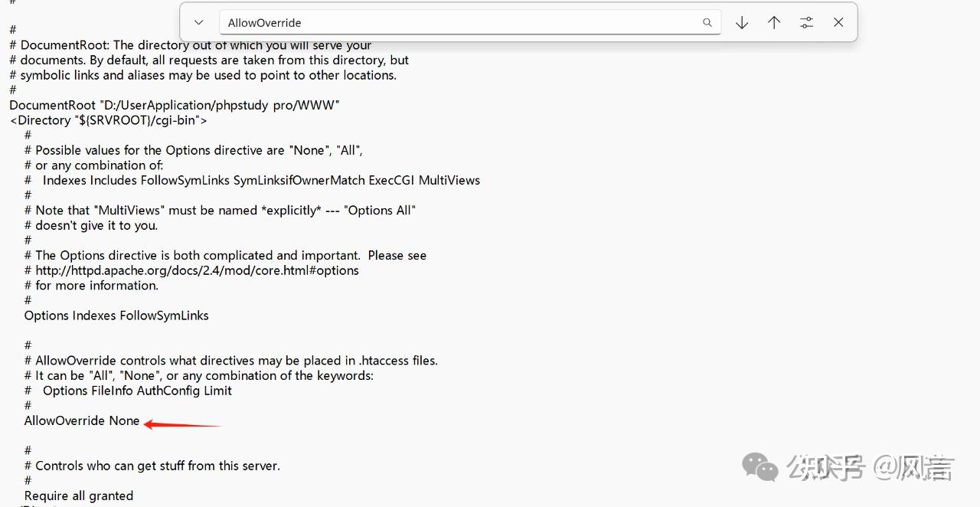Jump to next match with down arrow
The height and width of the screenshot is (507, 980).
(x=741, y=23)
